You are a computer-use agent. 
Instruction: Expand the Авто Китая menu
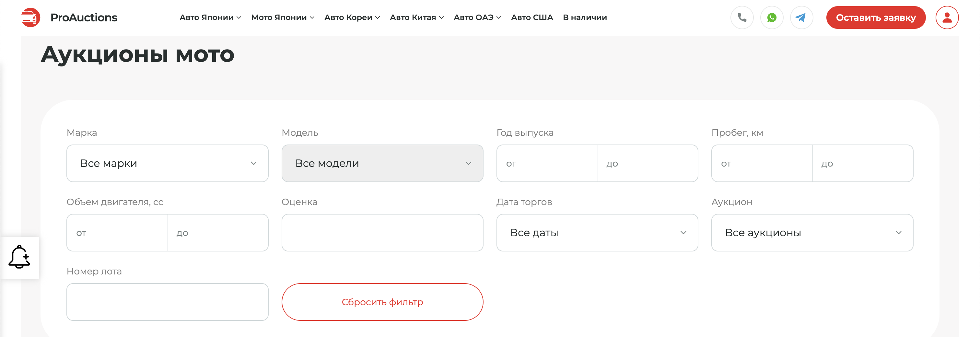click(x=416, y=17)
